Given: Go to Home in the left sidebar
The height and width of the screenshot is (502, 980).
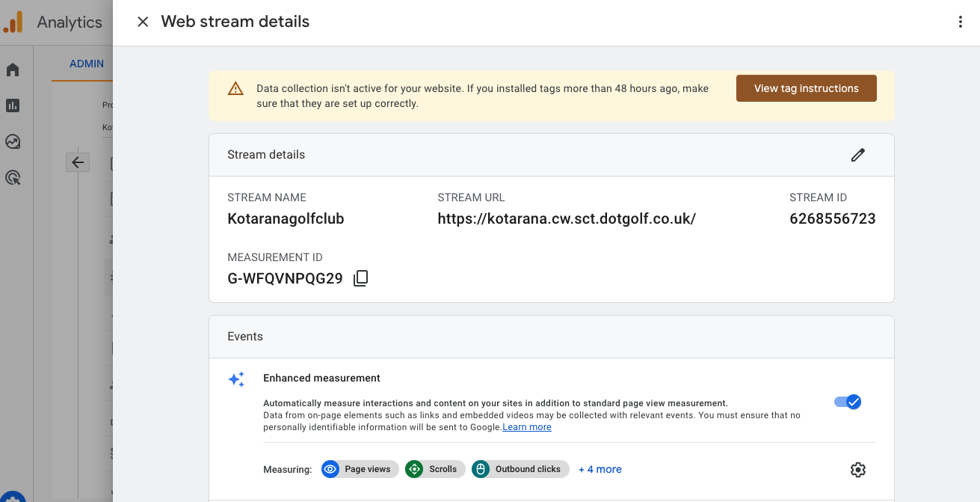Looking at the screenshot, I should coord(13,70).
